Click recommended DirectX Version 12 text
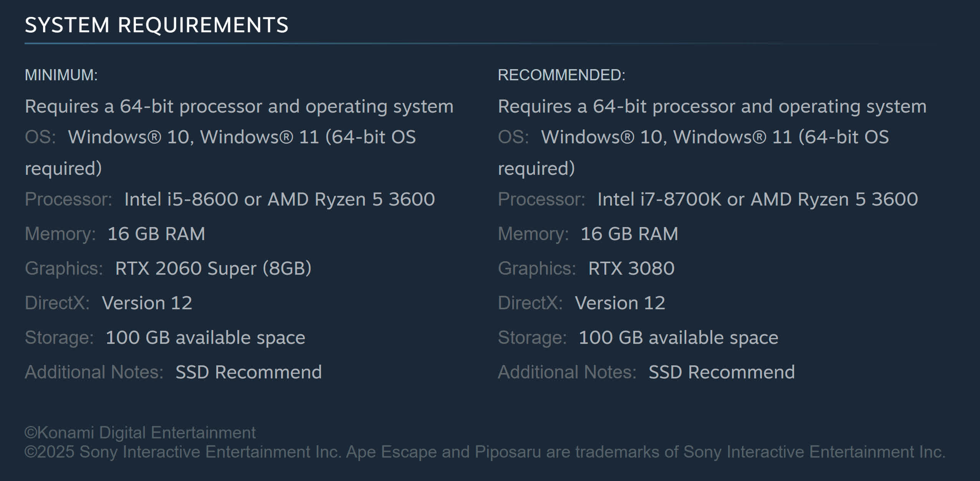Viewport: 980px width, 481px height. 620,303
